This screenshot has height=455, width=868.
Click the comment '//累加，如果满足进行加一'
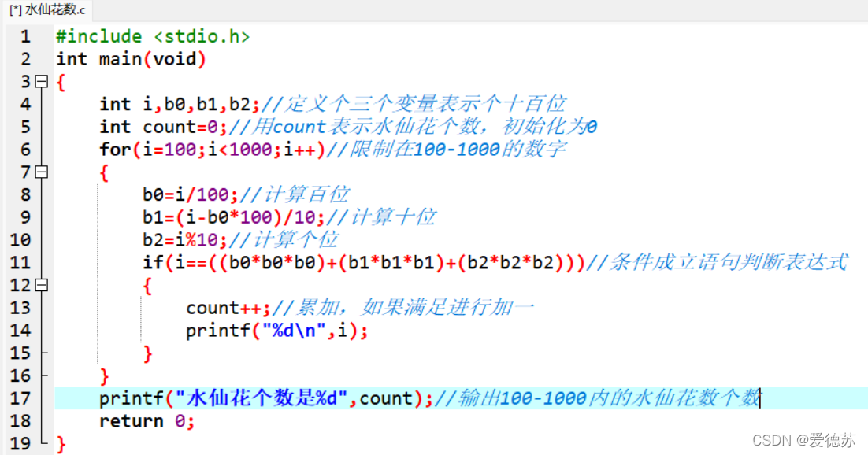[x=403, y=308]
